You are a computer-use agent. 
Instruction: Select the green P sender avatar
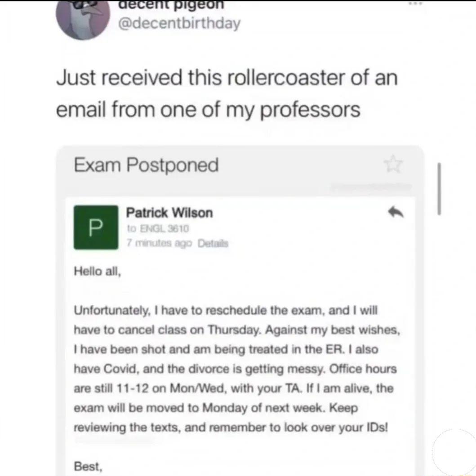coord(96,227)
